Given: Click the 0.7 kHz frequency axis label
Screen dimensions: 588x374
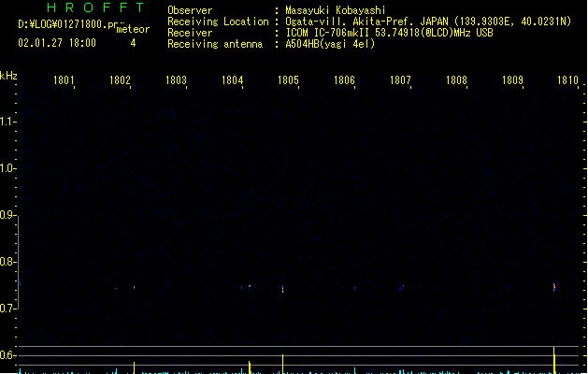Looking at the screenshot, I should click(7, 309).
